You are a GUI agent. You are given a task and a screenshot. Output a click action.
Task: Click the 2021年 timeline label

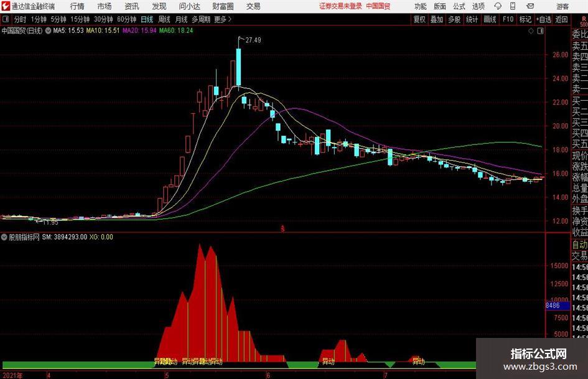coord(12,375)
